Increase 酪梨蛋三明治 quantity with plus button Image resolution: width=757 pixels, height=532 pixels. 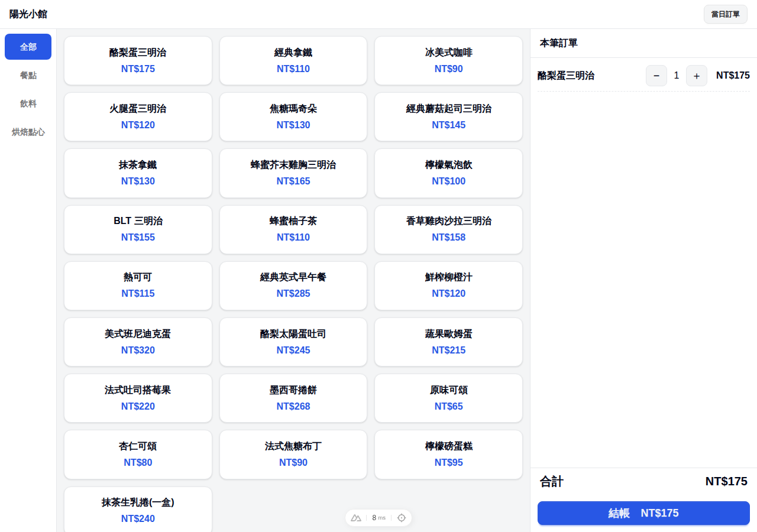pos(697,76)
